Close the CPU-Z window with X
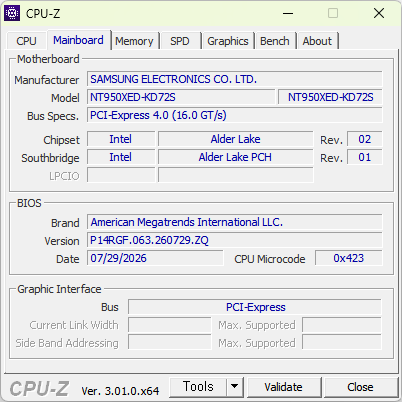 [x=379, y=14]
